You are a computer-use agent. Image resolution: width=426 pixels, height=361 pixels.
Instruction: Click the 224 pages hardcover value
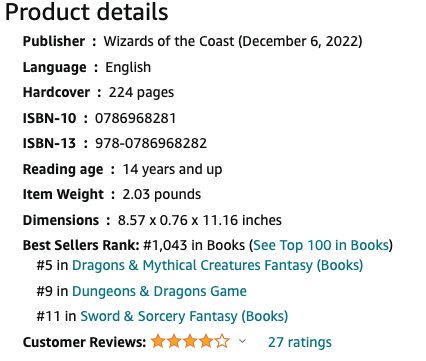tap(141, 93)
